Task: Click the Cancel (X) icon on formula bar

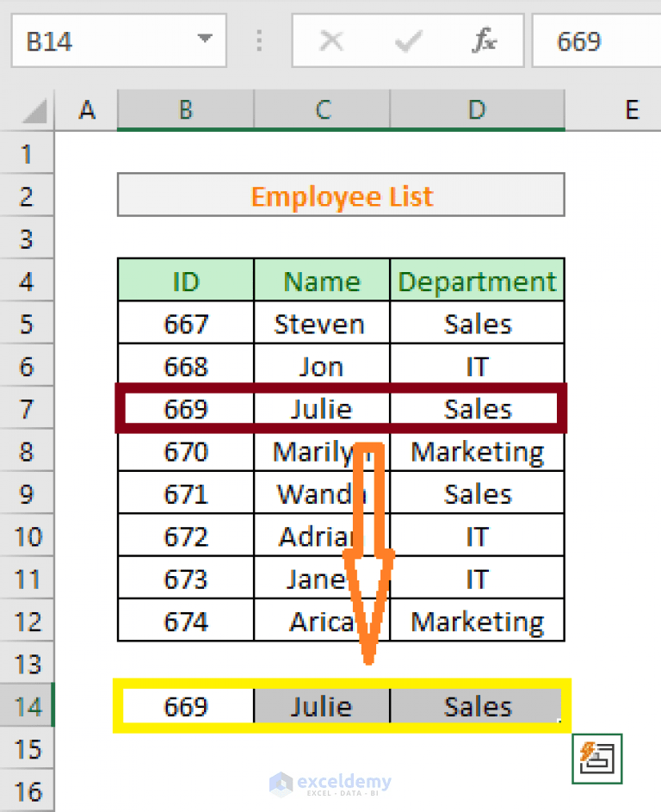Action: click(331, 40)
